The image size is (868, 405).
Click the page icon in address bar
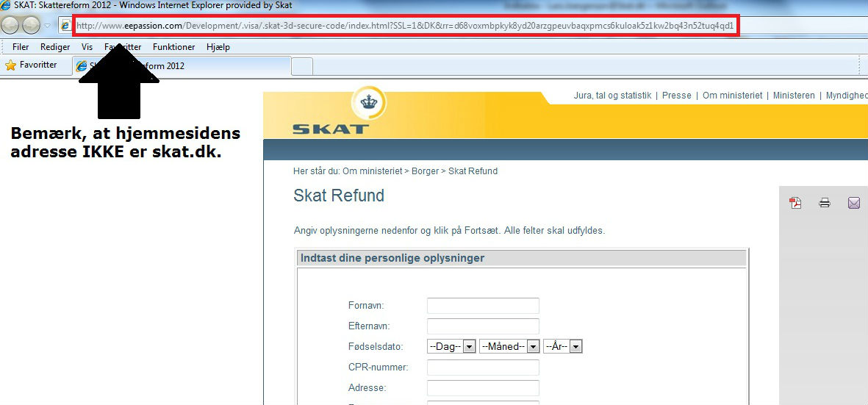point(66,26)
